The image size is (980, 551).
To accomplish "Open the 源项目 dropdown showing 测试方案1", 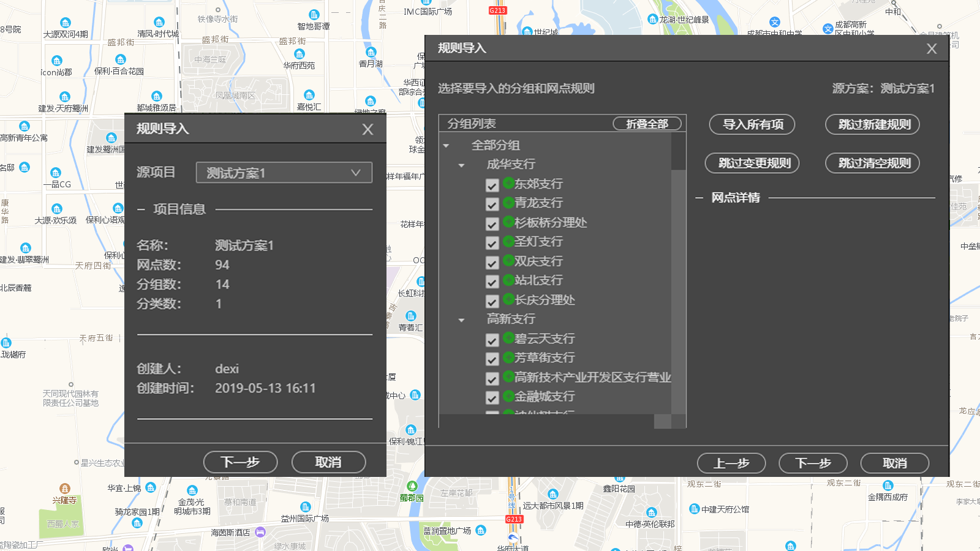I will 284,173.
